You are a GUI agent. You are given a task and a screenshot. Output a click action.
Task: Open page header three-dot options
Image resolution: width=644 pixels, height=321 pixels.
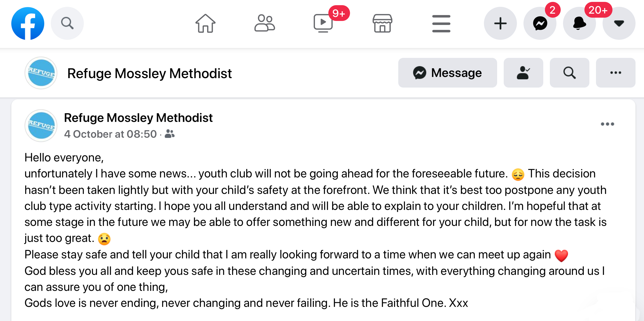tap(616, 73)
